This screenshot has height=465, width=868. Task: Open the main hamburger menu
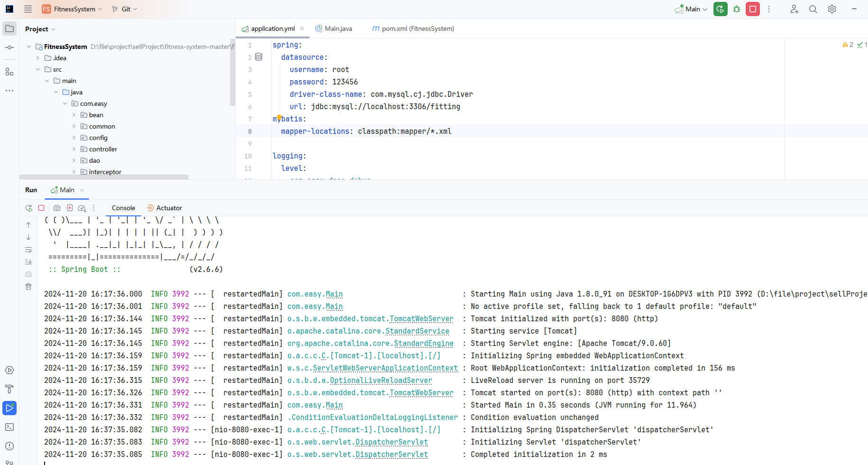coord(28,9)
